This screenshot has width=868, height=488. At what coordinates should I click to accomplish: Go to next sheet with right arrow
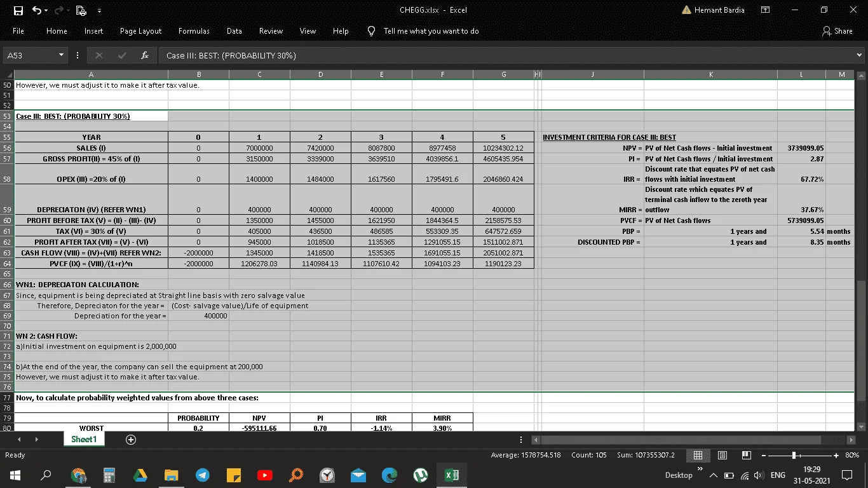[x=37, y=439]
